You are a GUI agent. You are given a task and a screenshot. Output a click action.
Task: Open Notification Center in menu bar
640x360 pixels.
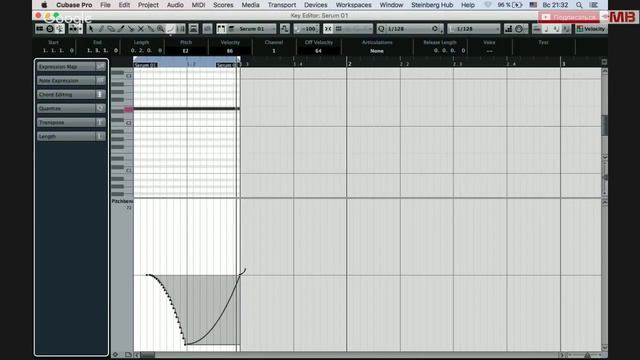(594, 5)
